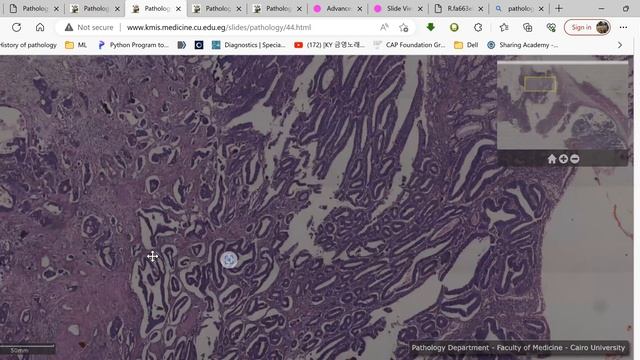The image size is (640, 360).
Task: Open the (172) YouTube bookmark
Action: pos(329,45)
